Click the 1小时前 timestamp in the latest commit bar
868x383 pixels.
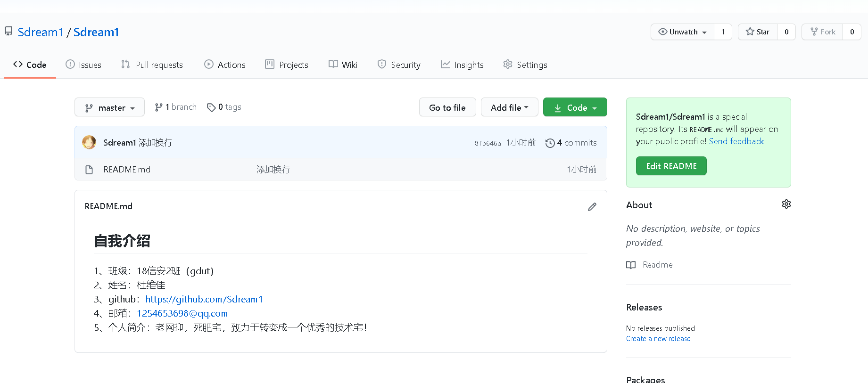(521, 143)
